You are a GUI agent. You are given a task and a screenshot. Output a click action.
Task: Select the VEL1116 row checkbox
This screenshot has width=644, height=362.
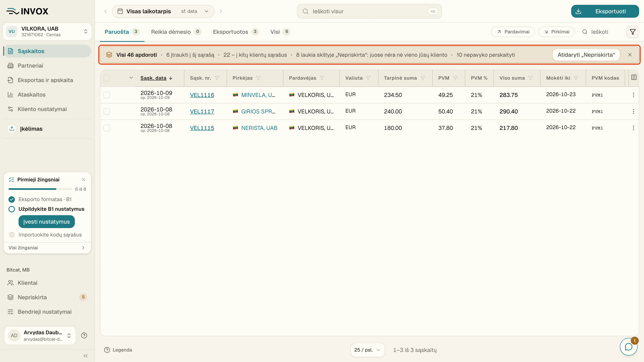[x=107, y=95]
